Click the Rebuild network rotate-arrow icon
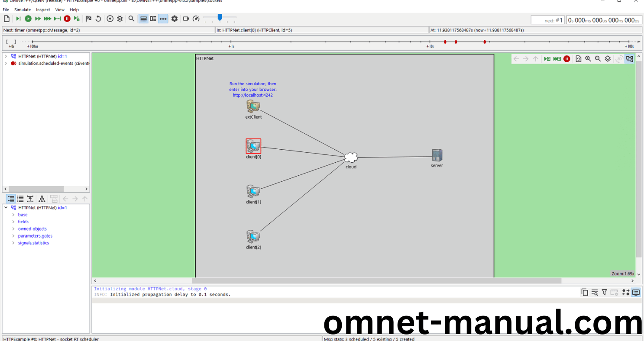This screenshot has width=644, height=341. coord(98,19)
